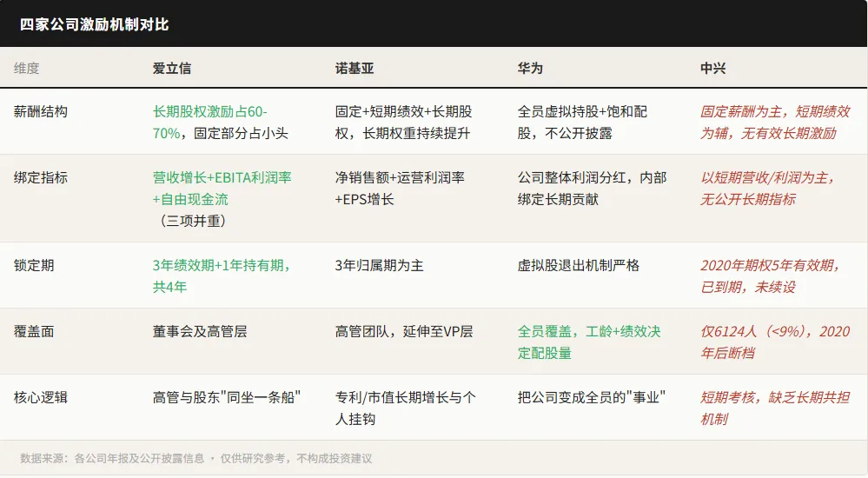Click cell 专利/市值长期增长与个人挂钩
Image resolution: width=868 pixels, height=478 pixels.
[405, 408]
